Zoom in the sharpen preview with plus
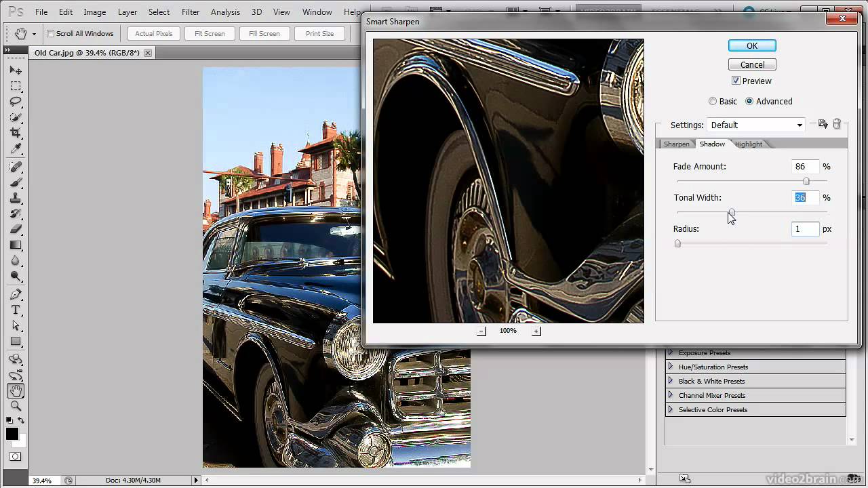This screenshot has width=868, height=488. coord(536,331)
